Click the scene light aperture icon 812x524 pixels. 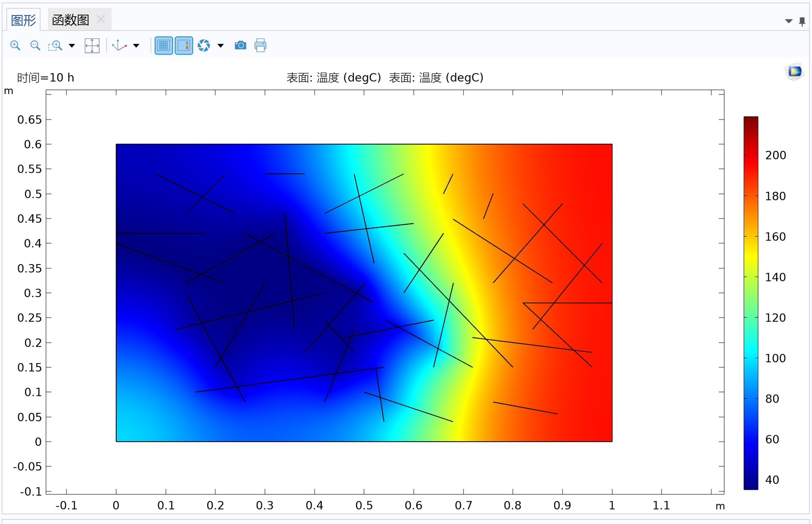pos(204,46)
